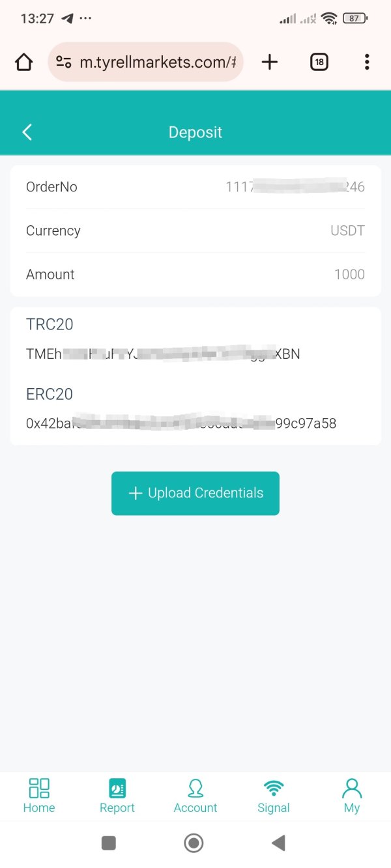
Task: Select the My profile tab
Action: [352, 796]
